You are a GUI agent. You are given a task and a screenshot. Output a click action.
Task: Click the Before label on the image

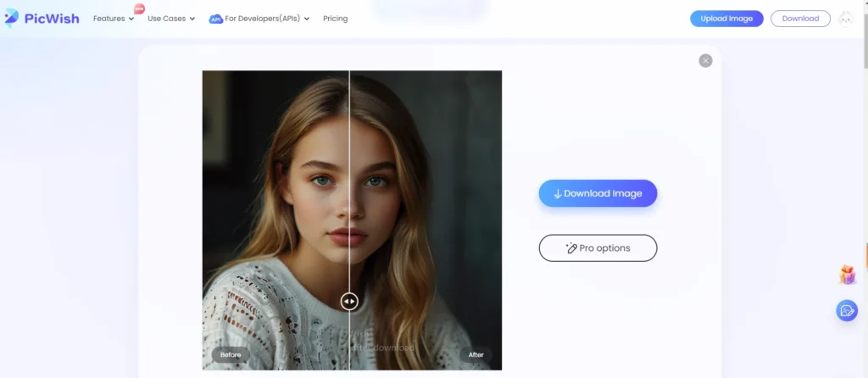point(231,355)
